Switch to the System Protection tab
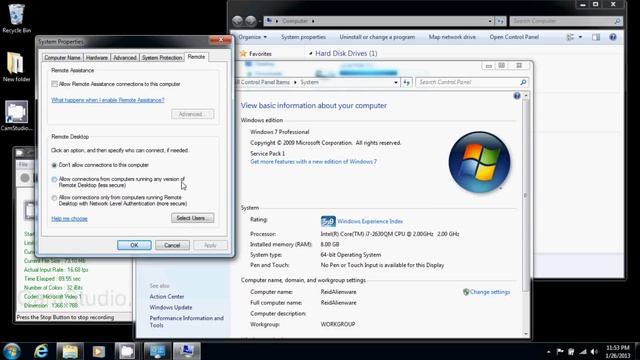This screenshot has height=360, width=640. point(162,58)
